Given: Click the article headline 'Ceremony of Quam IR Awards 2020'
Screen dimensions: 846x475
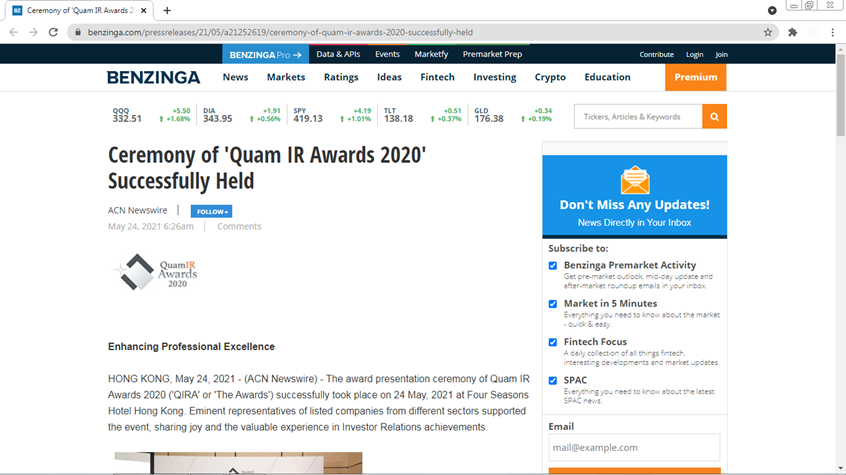Looking at the screenshot, I should coord(267,168).
